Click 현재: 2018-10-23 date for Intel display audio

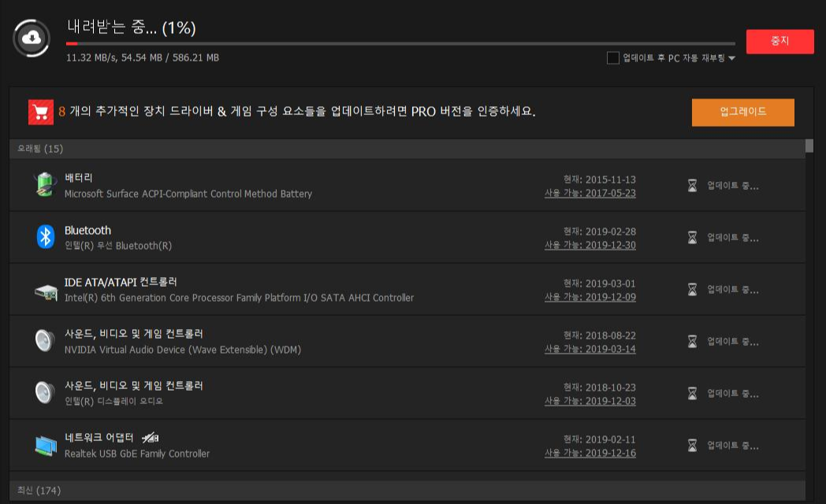(x=600, y=387)
